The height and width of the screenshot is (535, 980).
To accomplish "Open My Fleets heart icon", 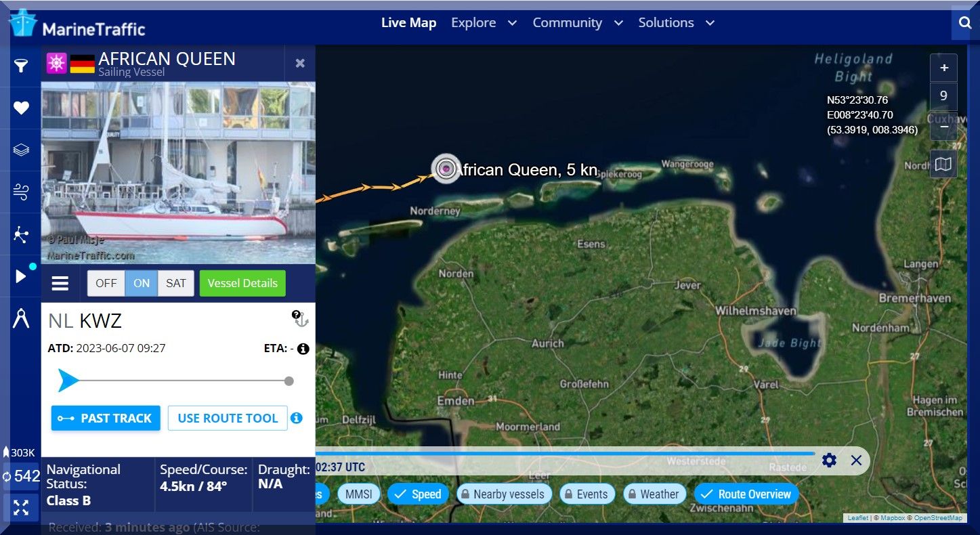I will click(x=21, y=108).
